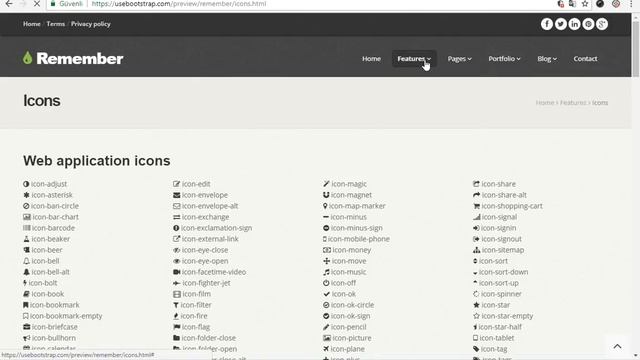Click the flag icon beside icon-flag
Viewport: 640px width, 360px height.
[x=176, y=327]
